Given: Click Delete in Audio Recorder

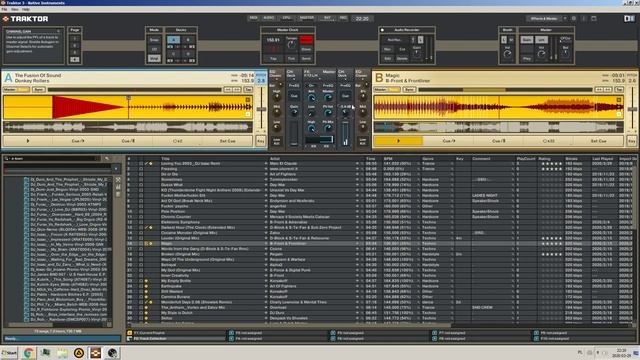Looking at the screenshot, I should pyautogui.click(x=402, y=59).
